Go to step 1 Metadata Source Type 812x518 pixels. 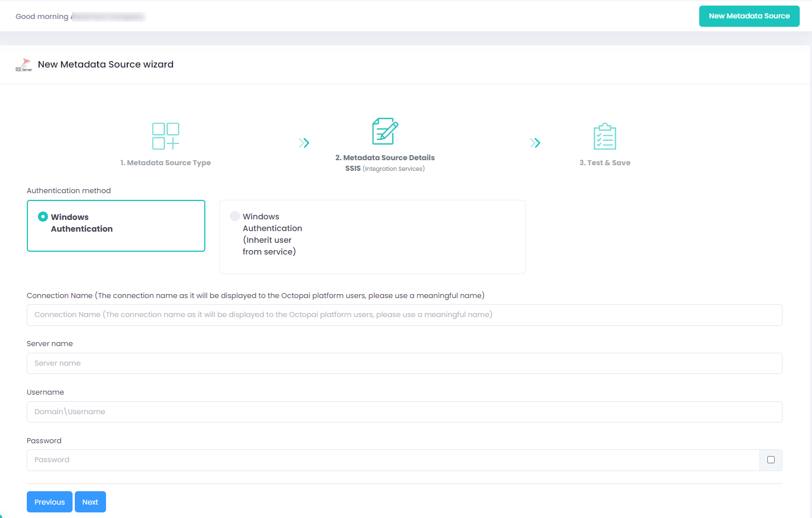[166, 163]
